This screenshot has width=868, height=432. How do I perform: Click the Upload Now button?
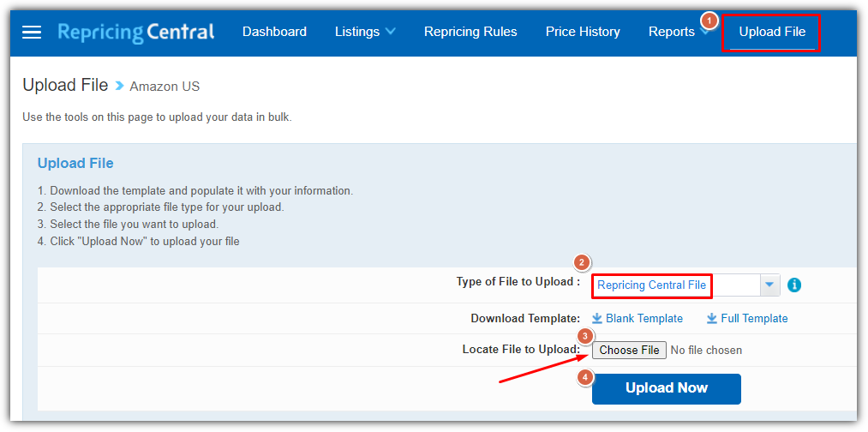pyautogui.click(x=667, y=389)
